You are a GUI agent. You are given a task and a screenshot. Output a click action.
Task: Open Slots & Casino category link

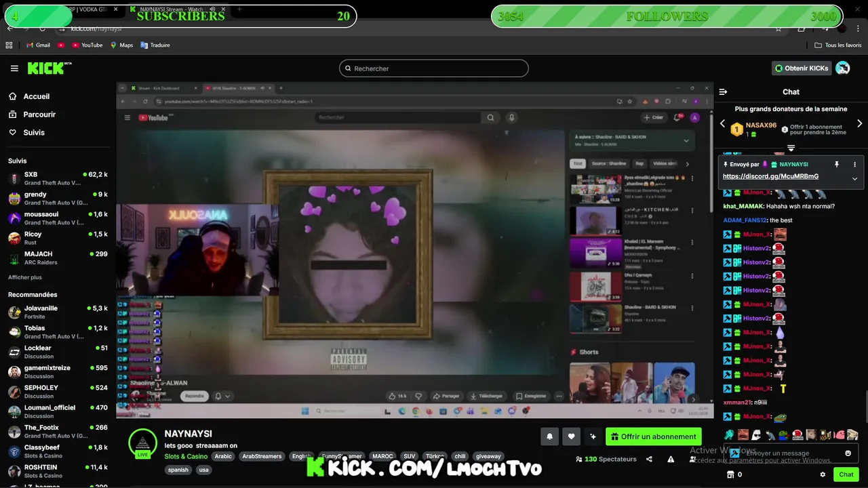tap(186, 456)
